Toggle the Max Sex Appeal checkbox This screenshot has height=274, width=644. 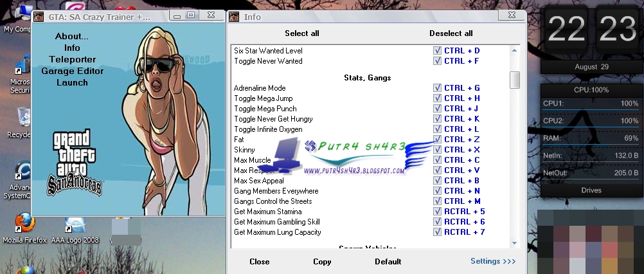coord(437,180)
